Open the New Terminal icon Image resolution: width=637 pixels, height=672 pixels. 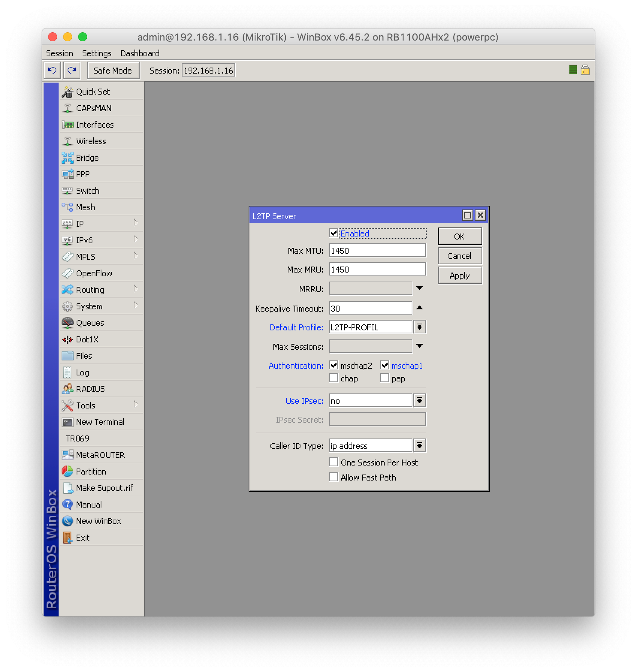[x=68, y=422]
